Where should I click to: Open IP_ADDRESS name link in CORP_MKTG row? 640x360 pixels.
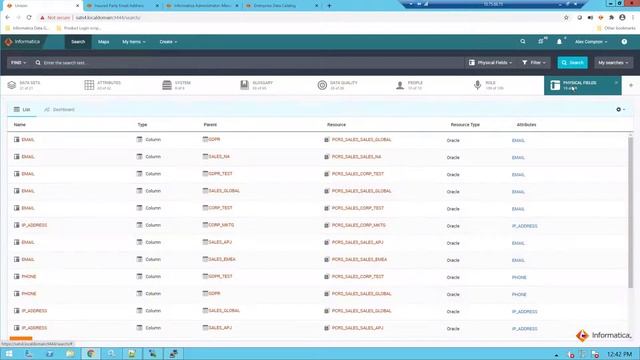click(x=34, y=225)
